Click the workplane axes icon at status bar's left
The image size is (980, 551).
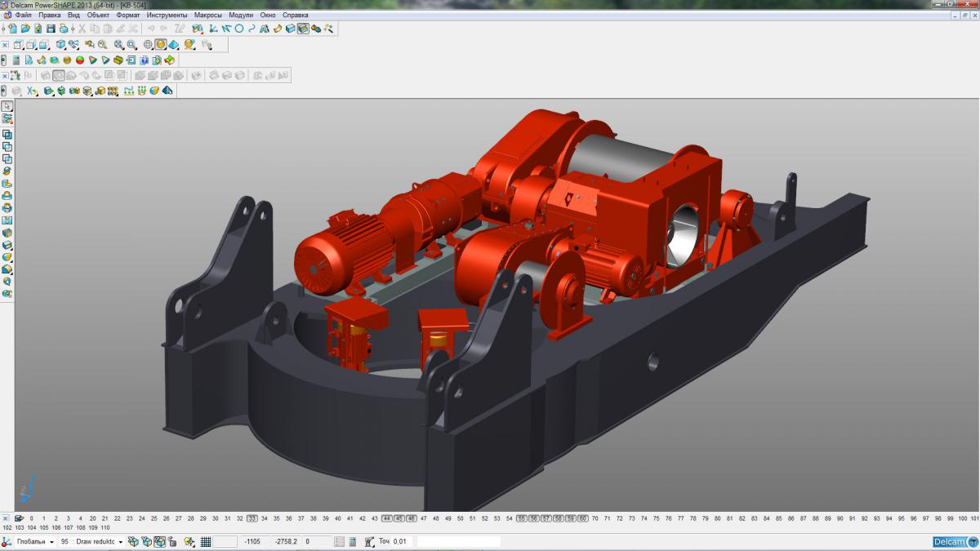(x=6, y=541)
